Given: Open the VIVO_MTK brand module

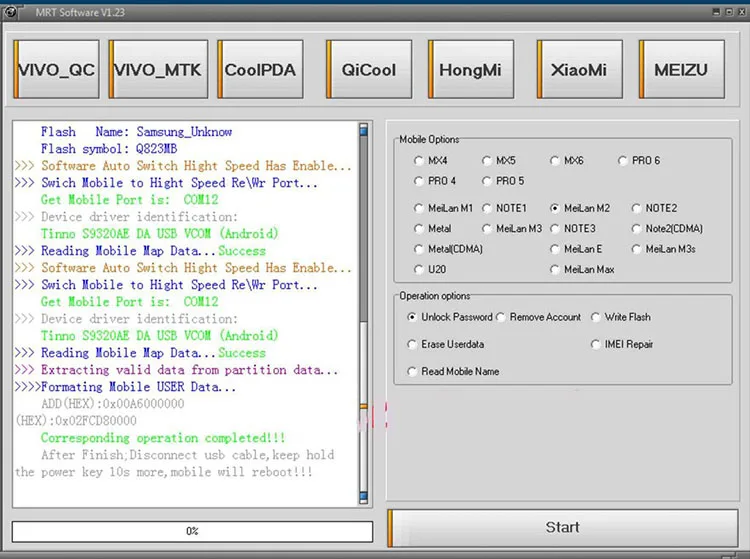Looking at the screenshot, I should [x=158, y=69].
